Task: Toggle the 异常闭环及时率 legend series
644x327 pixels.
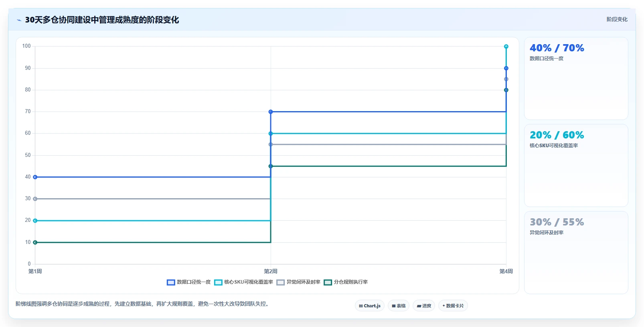Action: (x=299, y=282)
